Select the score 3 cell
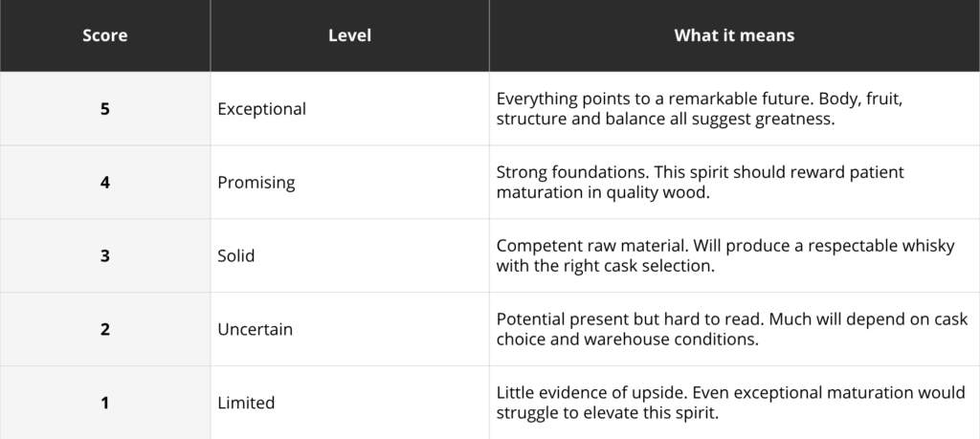 (x=105, y=255)
